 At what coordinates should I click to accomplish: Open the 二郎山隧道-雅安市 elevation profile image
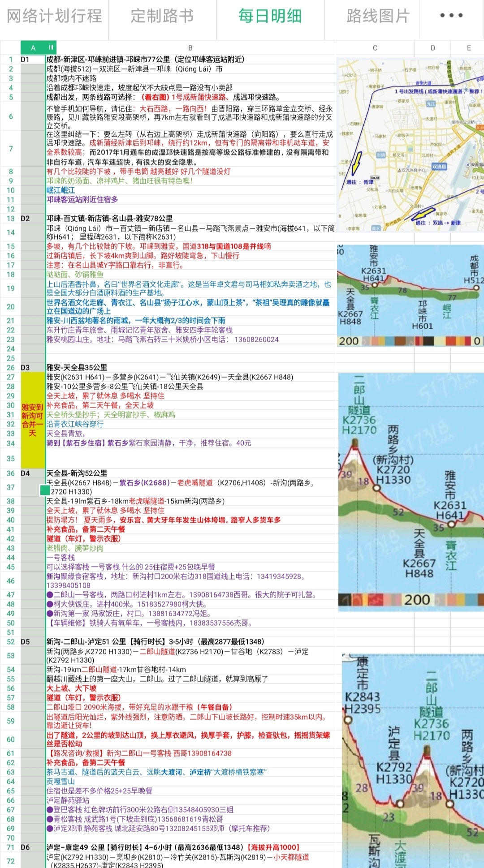coord(411,492)
